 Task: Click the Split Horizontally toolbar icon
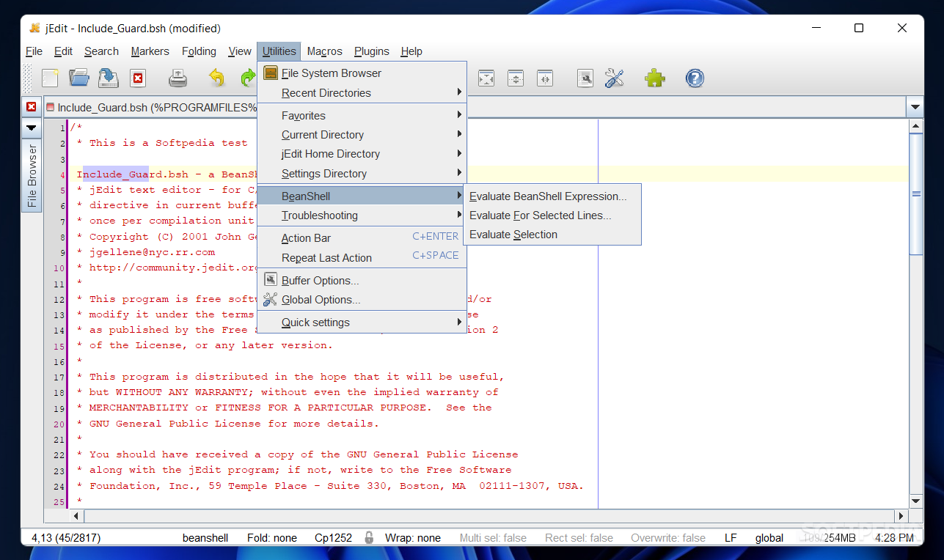click(516, 78)
